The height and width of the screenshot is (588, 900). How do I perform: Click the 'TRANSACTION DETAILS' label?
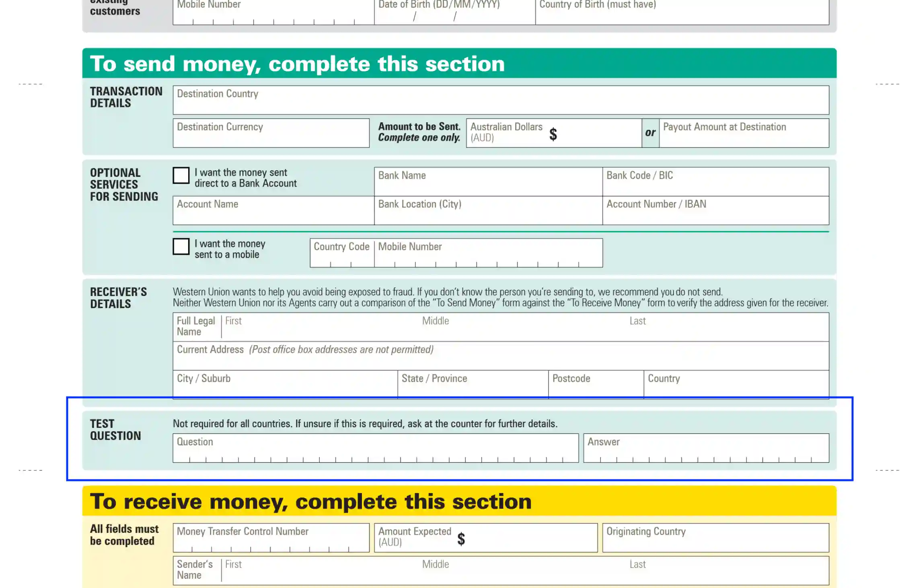point(126,97)
